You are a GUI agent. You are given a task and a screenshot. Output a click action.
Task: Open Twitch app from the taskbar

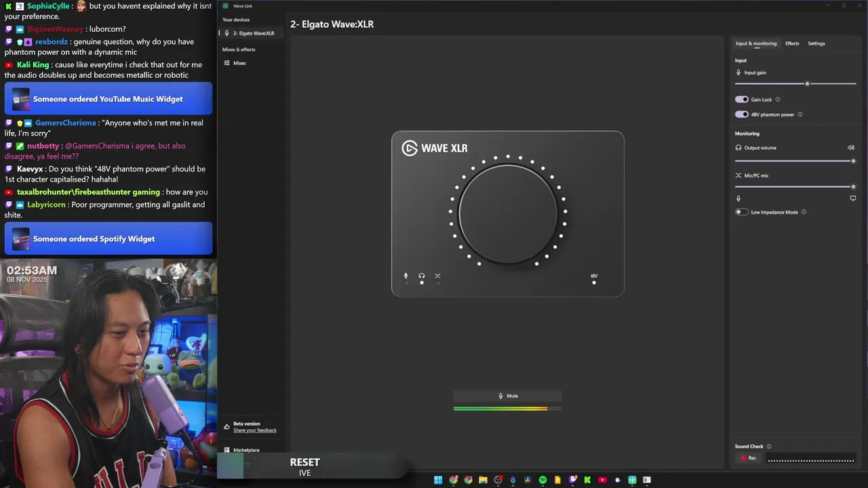pyautogui.click(x=572, y=480)
